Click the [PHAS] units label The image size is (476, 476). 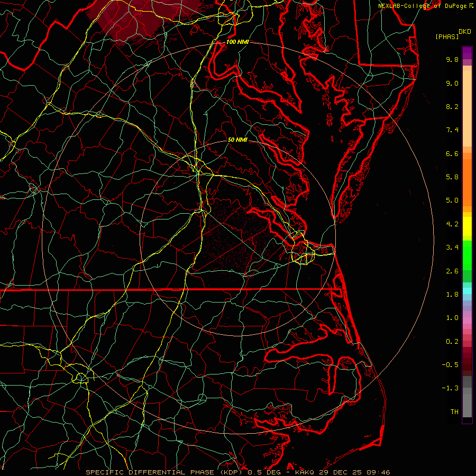447,36
